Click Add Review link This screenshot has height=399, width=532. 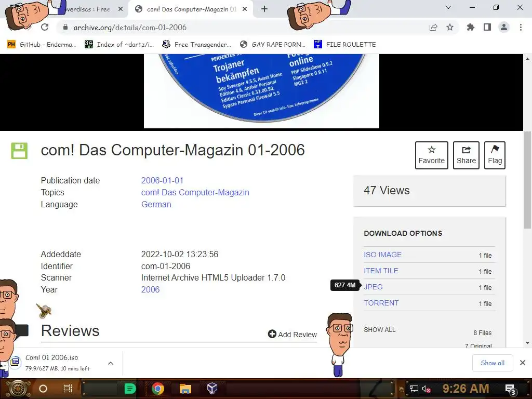point(292,334)
